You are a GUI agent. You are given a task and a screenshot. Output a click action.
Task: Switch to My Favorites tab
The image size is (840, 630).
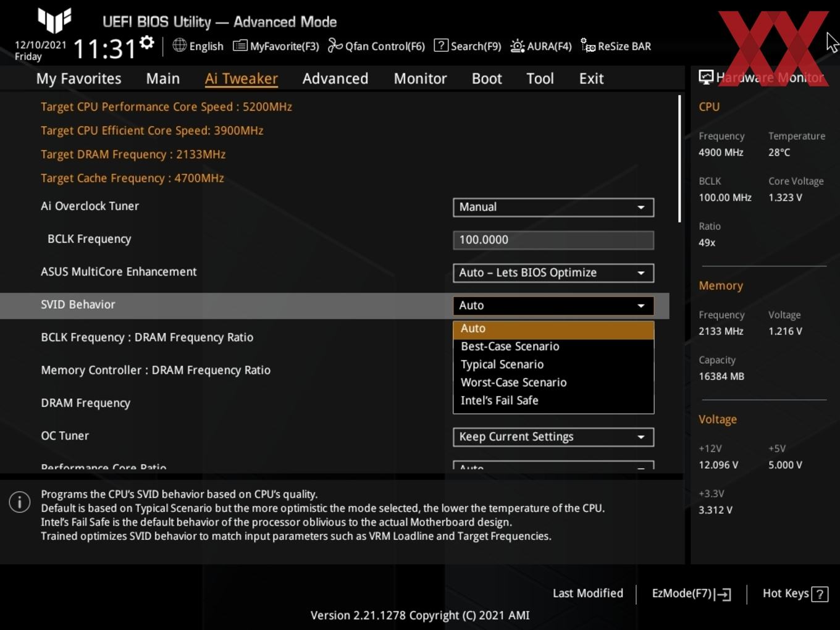tap(78, 78)
